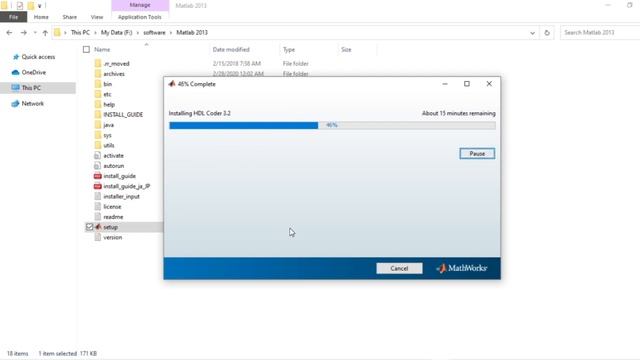Select the autorun file icon
Viewport: 640px width, 360px height.
coord(98,166)
